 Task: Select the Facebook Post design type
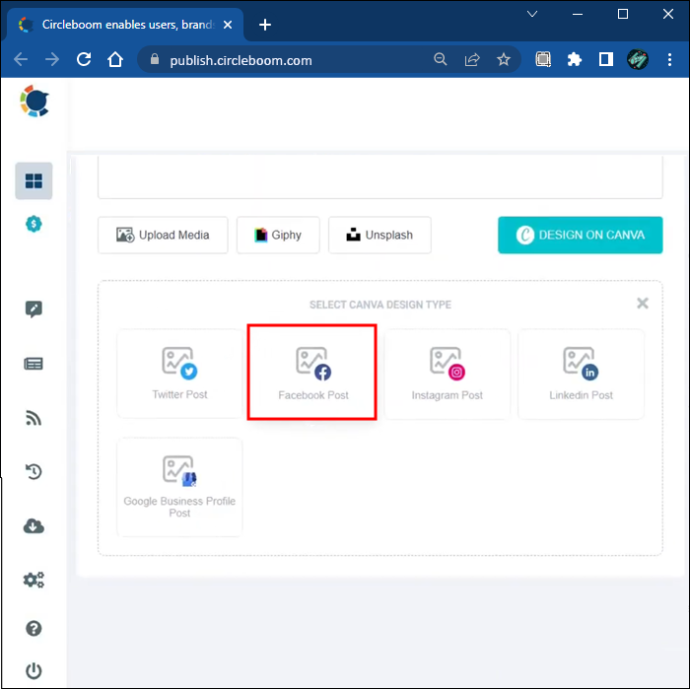pyautogui.click(x=312, y=372)
